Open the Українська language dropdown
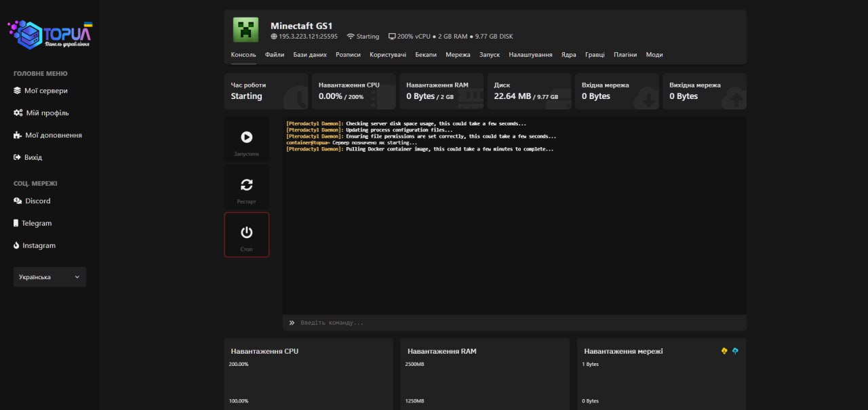Image resolution: width=868 pixels, height=410 pixels. (x=50, y=277)
